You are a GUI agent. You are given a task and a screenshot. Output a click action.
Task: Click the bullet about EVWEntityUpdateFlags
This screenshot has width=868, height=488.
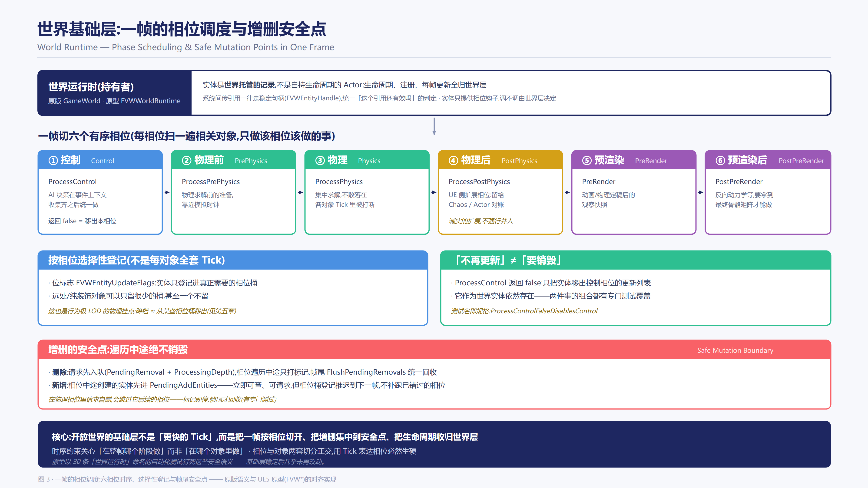click(153, 283)
